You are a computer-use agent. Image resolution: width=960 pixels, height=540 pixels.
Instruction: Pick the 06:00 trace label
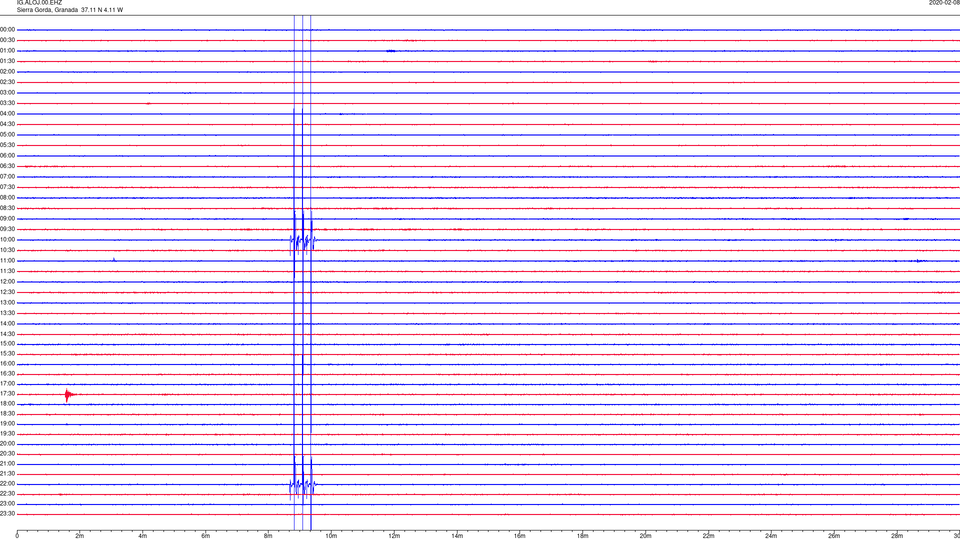tap(7, 156)
